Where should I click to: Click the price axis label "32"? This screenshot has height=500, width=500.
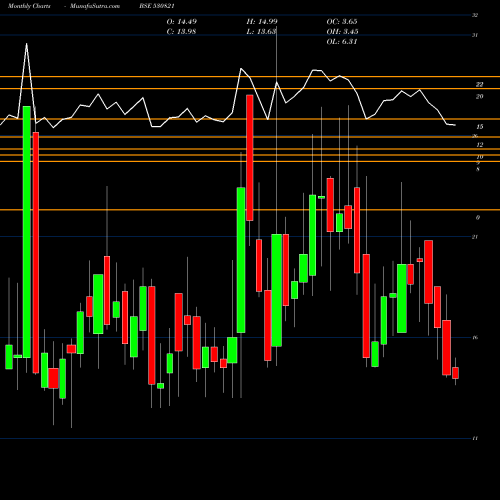475,15
